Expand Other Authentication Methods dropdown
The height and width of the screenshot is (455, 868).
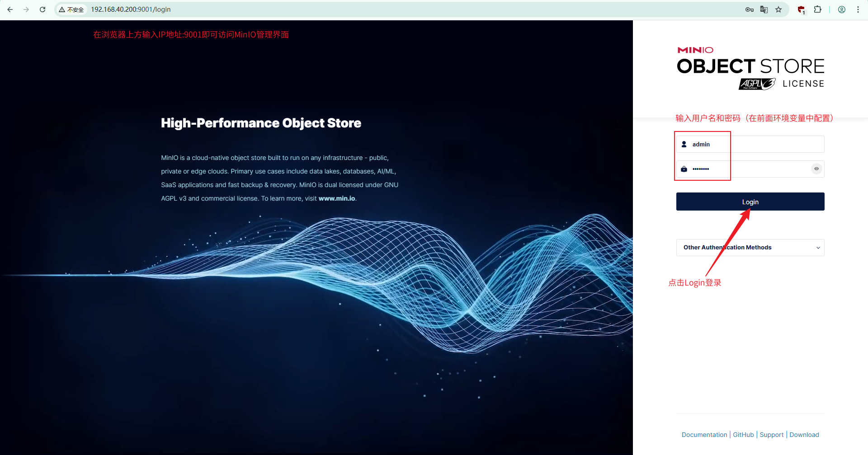[x=750, y=248]
